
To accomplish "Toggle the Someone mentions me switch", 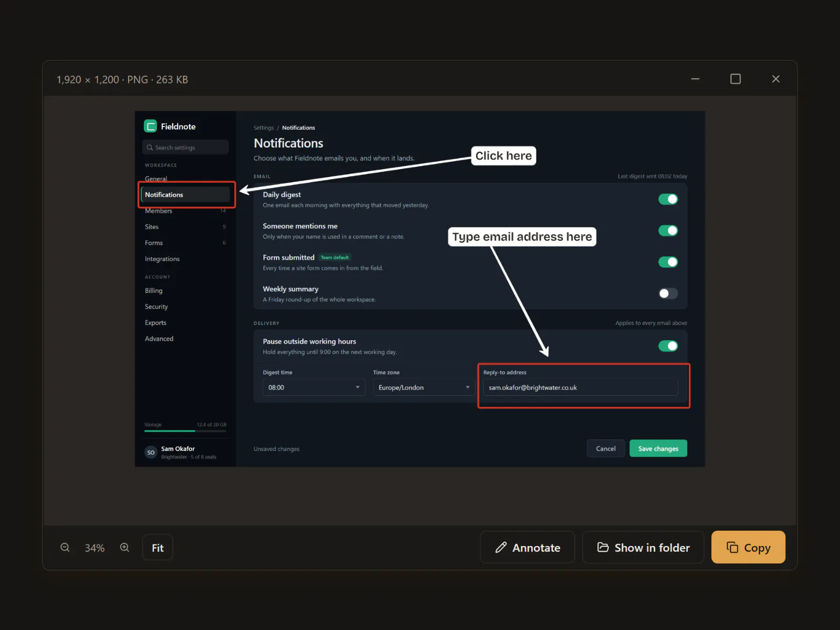I will (668, 230).
